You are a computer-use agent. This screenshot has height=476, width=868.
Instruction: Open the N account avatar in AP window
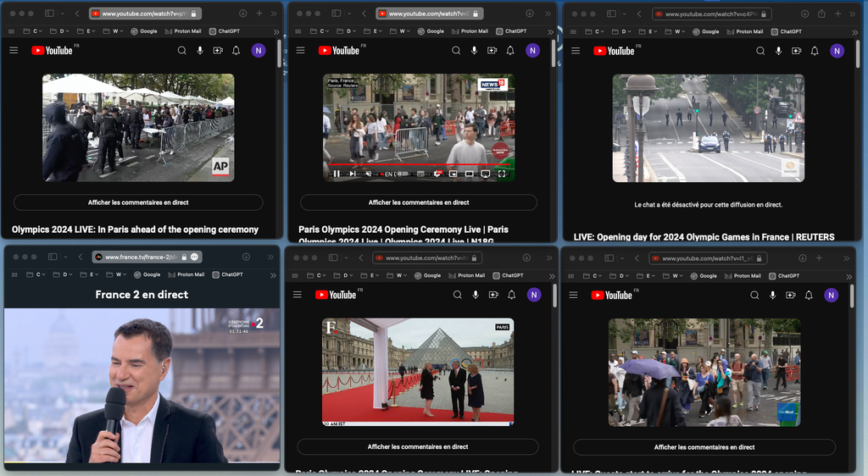coord(259,51)
